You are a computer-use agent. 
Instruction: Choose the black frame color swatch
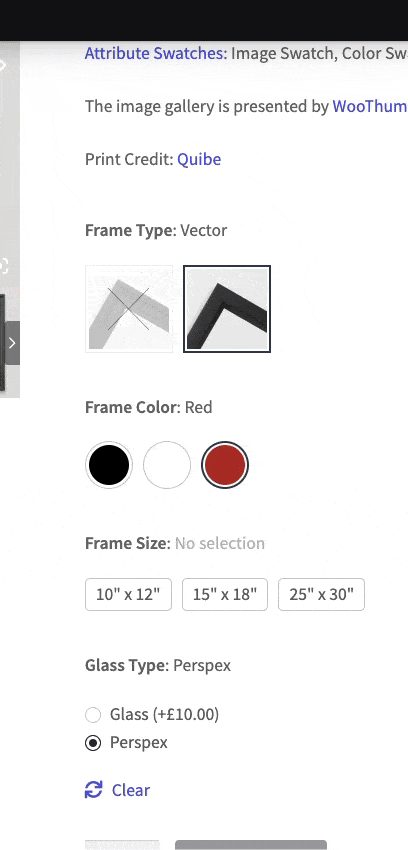point(109,465)
